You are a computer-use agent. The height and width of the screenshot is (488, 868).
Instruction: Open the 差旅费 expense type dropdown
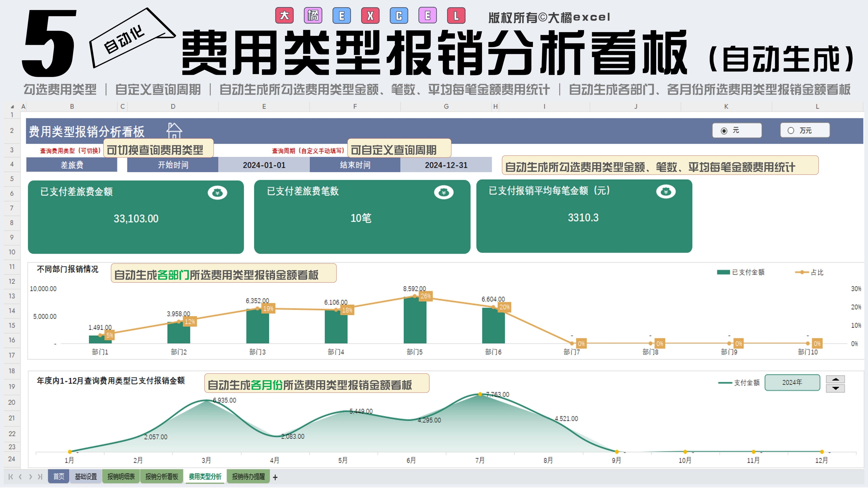pos(72,165)
